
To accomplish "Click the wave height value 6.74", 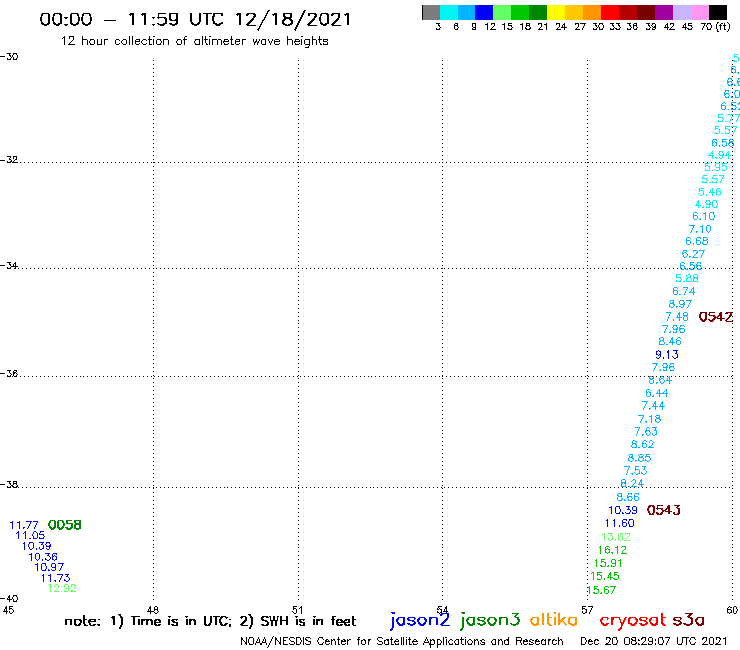I will point(683,291).
